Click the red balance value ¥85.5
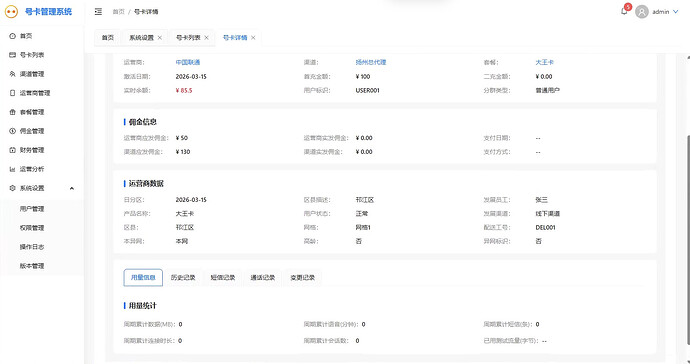Screen dimensions: 690x364 pyautogui.click(x=184, y=90)
